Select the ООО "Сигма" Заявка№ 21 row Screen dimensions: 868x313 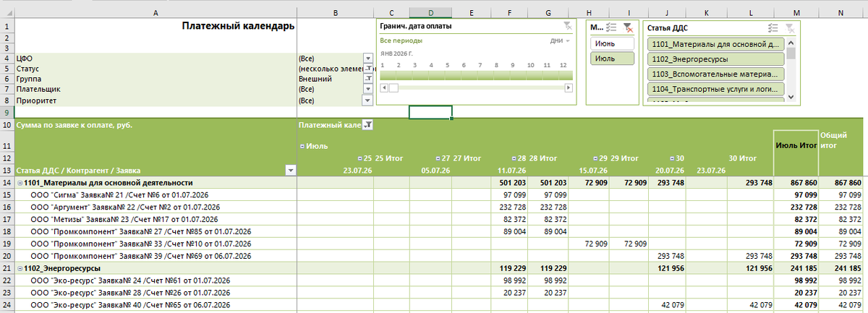point(156,195)
